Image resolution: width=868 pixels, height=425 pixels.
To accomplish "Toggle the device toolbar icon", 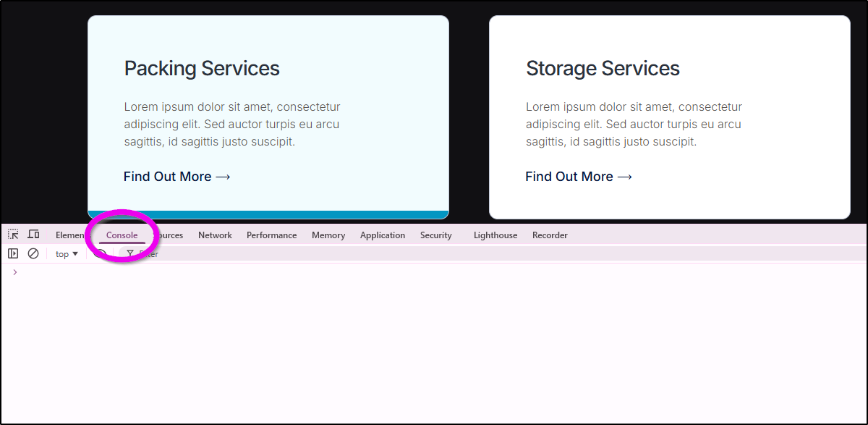I will tap(33, 235).
